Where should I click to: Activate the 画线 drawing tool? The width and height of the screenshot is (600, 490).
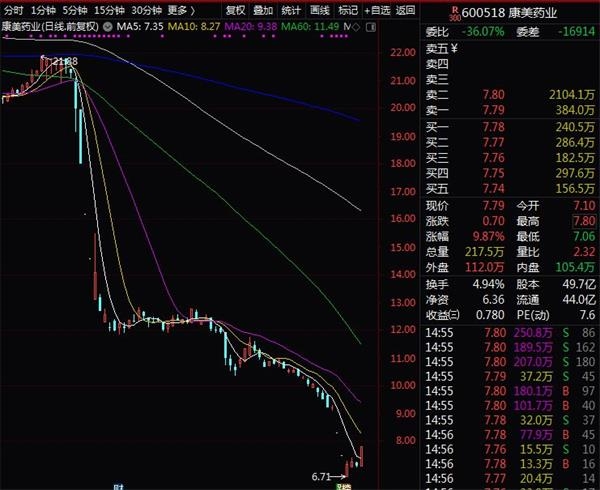point(320,10)
